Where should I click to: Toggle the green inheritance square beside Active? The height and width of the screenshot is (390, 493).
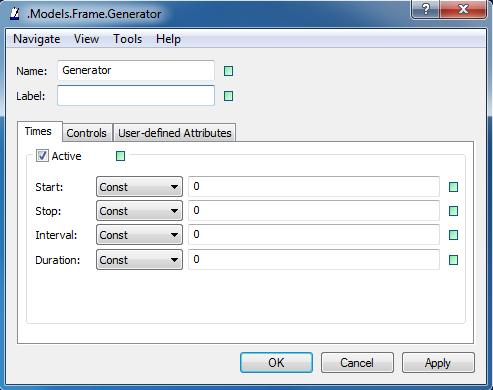pos(120,156)
